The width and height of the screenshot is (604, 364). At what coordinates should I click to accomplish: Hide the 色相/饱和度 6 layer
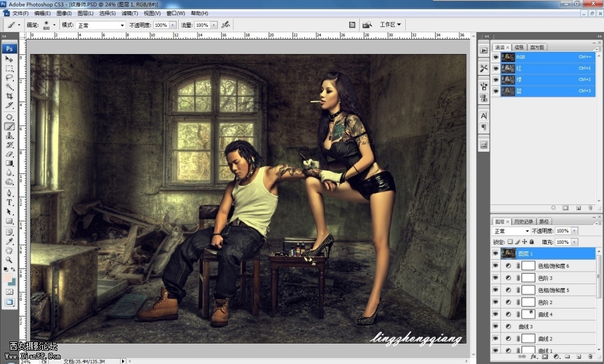496,266
